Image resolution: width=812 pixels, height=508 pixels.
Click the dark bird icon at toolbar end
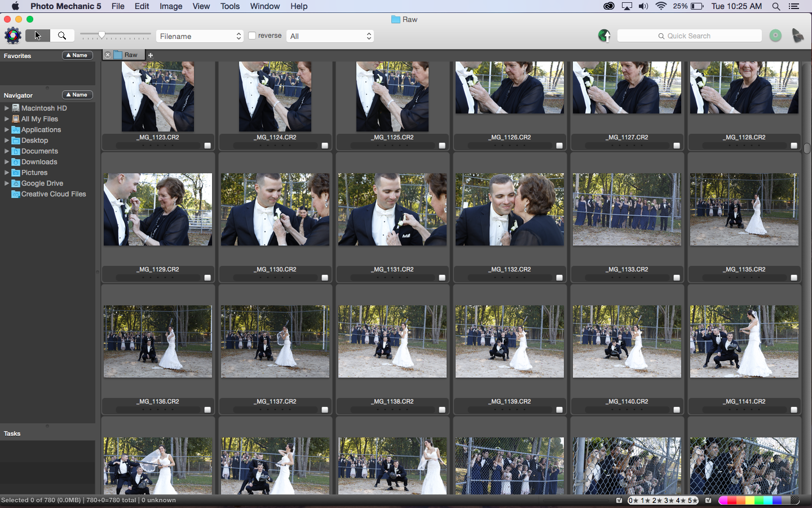click(797, 36)
